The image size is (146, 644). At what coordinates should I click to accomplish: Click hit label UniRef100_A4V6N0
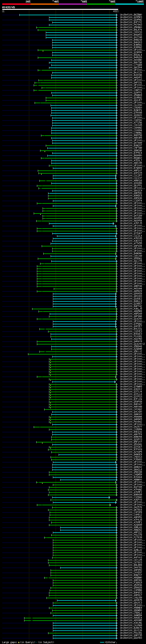pyautogui.click(x=131, y=60)
